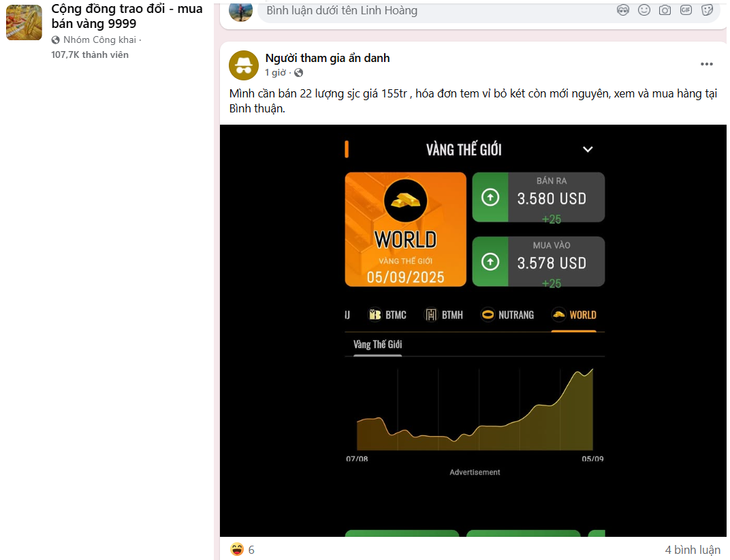Open the group name link Cộng đồng trao đổi

pyautogui.click(x=127, y=16)
